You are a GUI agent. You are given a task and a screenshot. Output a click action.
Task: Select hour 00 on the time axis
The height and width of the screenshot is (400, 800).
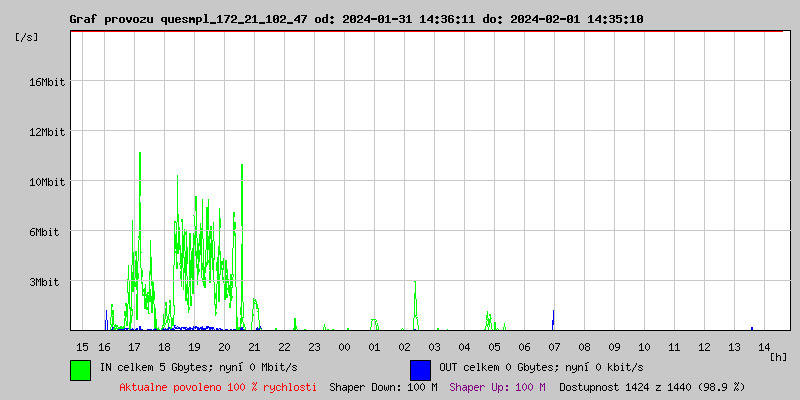pyautogui.click(x=344, y=346)
